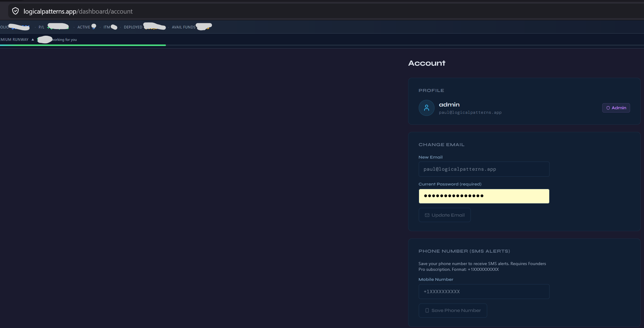This screenshot has width=644, height=328.
Task: Click the shield icon in Admin badge
Action: pyautogui.click(x=608, y=108)
